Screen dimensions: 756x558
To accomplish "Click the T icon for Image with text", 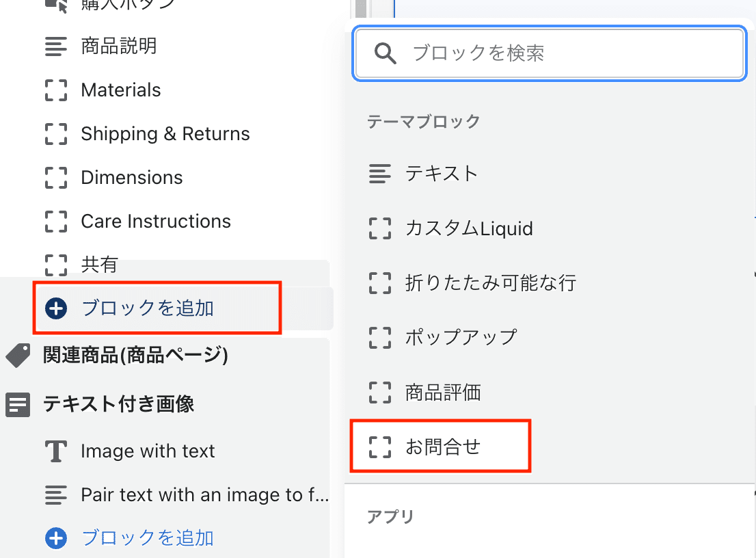I will (56, 451).
